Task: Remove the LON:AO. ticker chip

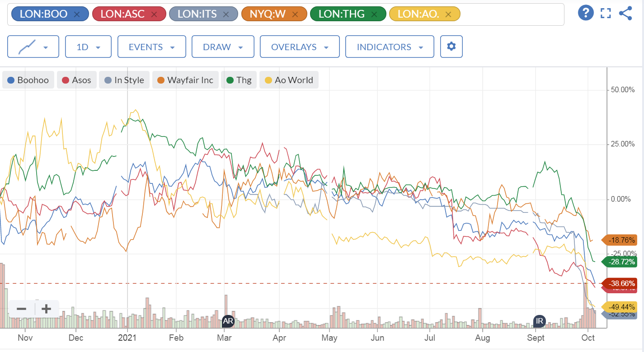Action: (448, 14)
